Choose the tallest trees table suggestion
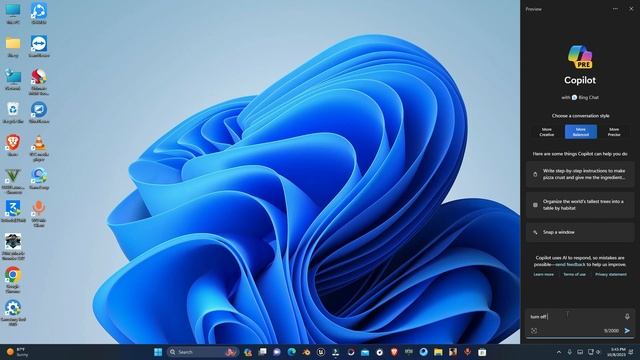This screenshot has height=360, width=640. (x=580, y=205)
